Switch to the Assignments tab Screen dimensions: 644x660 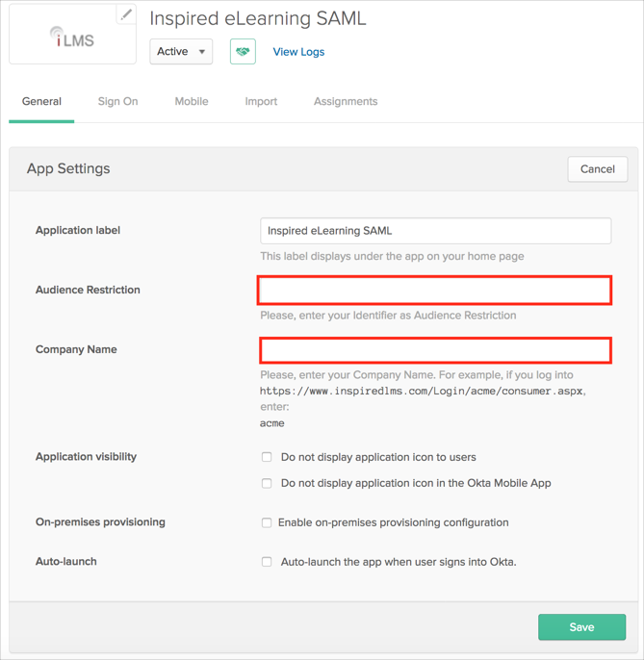(346, 101)
